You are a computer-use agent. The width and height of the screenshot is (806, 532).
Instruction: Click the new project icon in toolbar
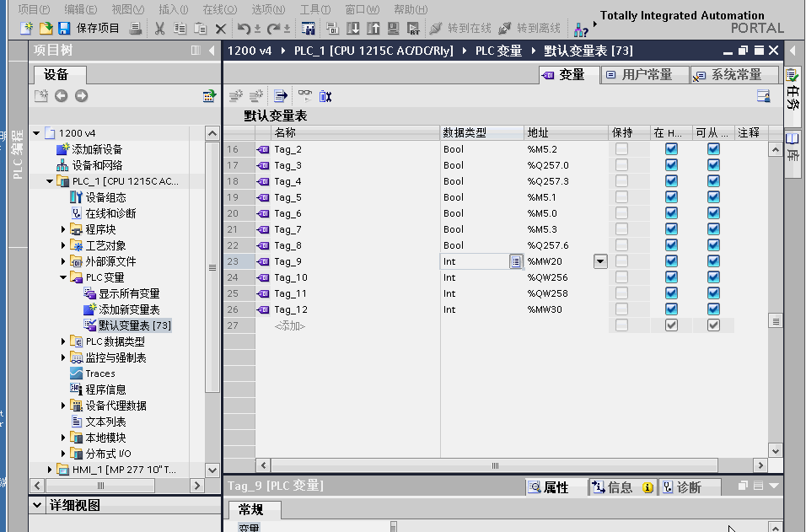click(x=25, y=29)
